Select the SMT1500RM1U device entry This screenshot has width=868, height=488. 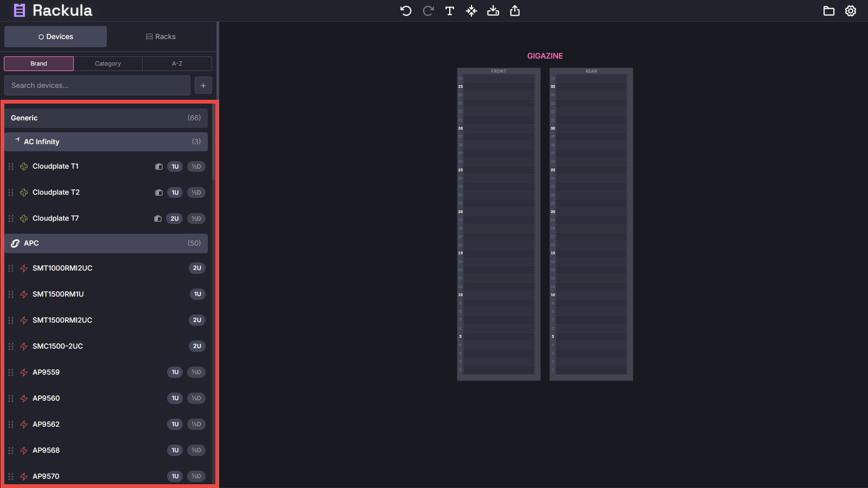pyautogui.click(x=58, y=294)
